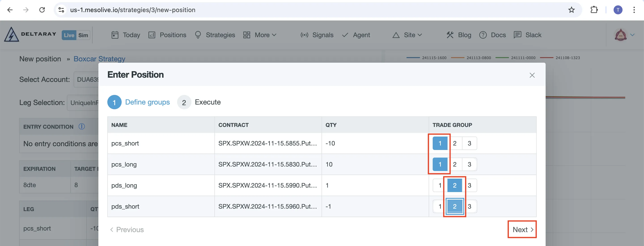
Task: Click the entry condition info icon
Action: tap(81, 127)
